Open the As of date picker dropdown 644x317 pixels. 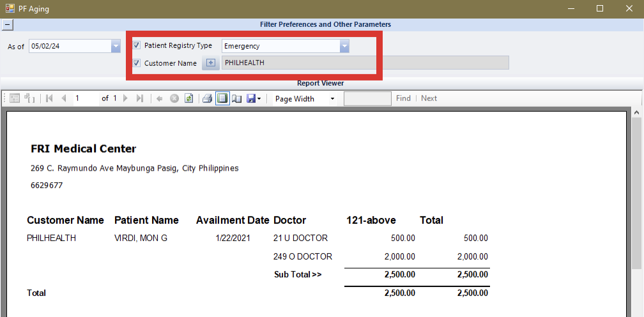(116, 46)
